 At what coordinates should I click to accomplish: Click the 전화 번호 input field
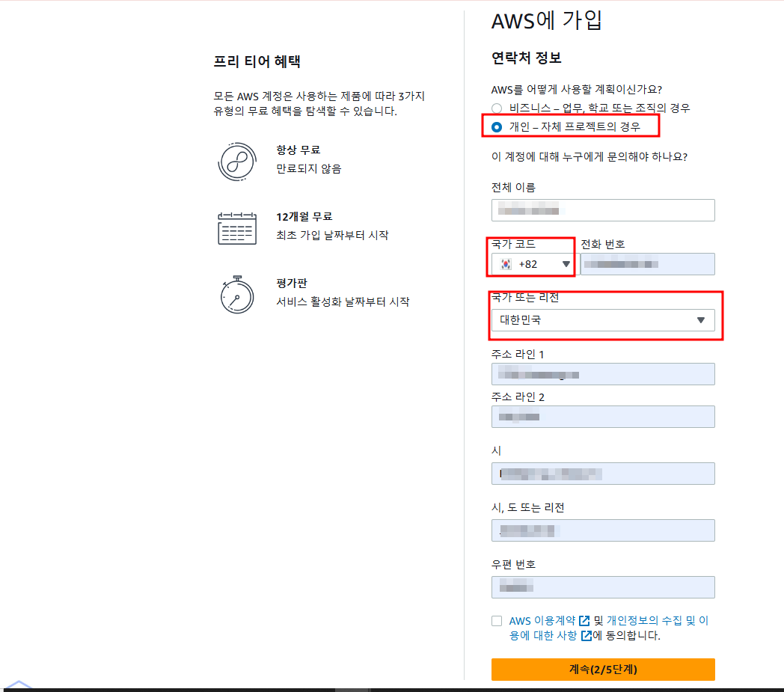647,264
